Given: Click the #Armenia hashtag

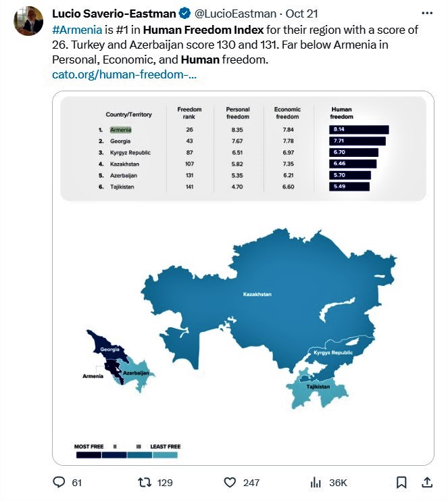Looking at the screenshot, I should (76, 30).
